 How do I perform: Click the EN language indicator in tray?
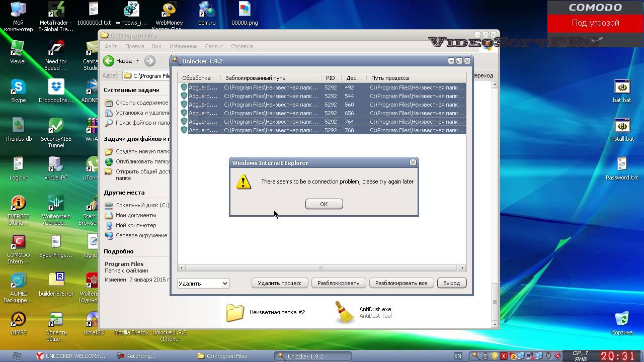click(x=458, y=356)
